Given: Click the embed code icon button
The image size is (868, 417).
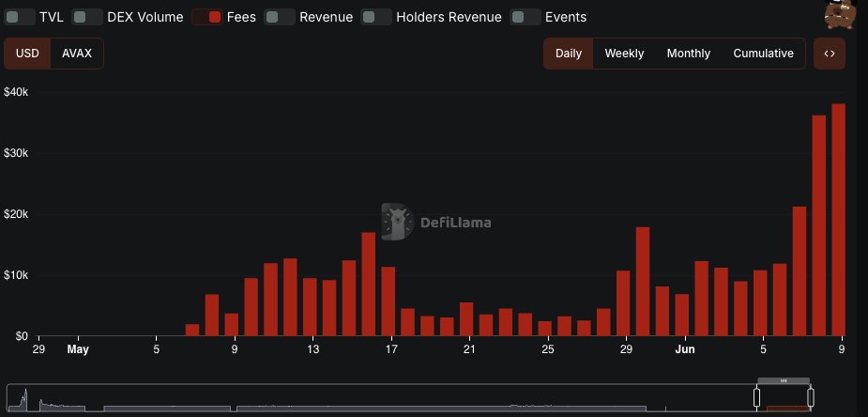Looking at the screenshot, I should (829, 54).
